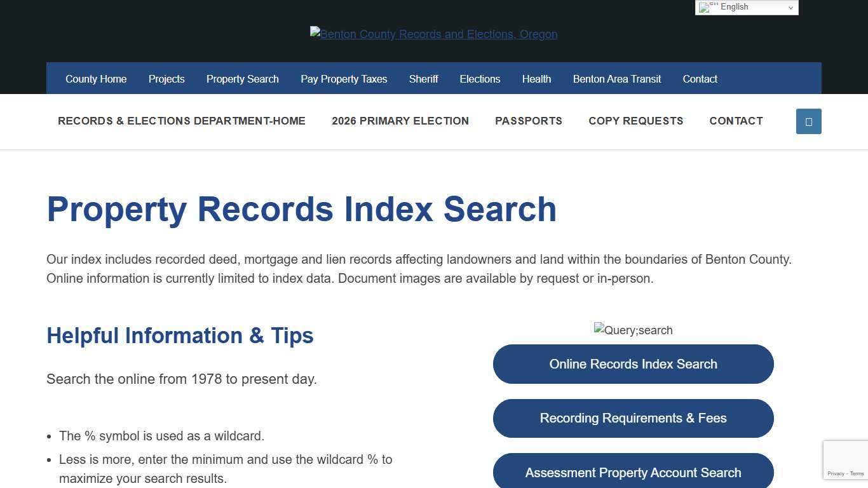Go to the Elections section
The width and height of the screenshot is (868, 488).
[480, 79]
